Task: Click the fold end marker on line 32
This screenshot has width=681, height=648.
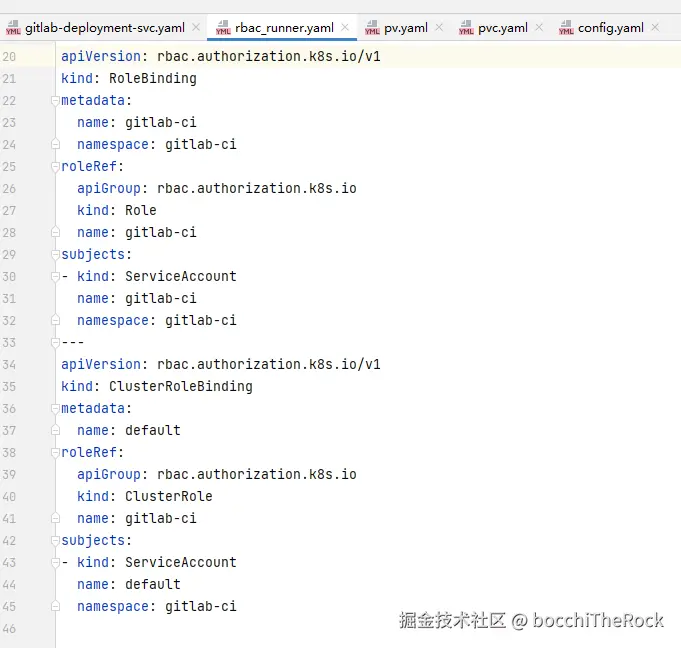Action: coord(55,321)
